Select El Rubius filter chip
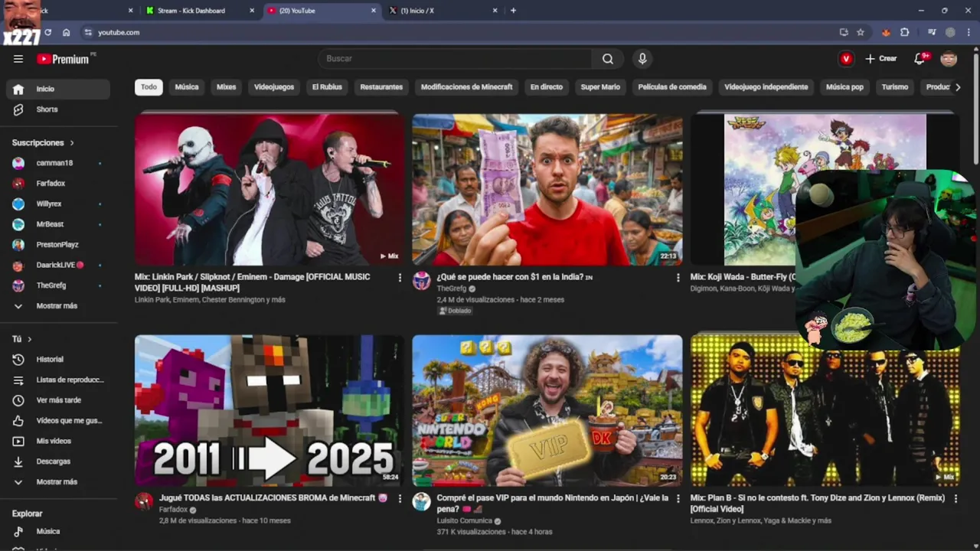 327,87
